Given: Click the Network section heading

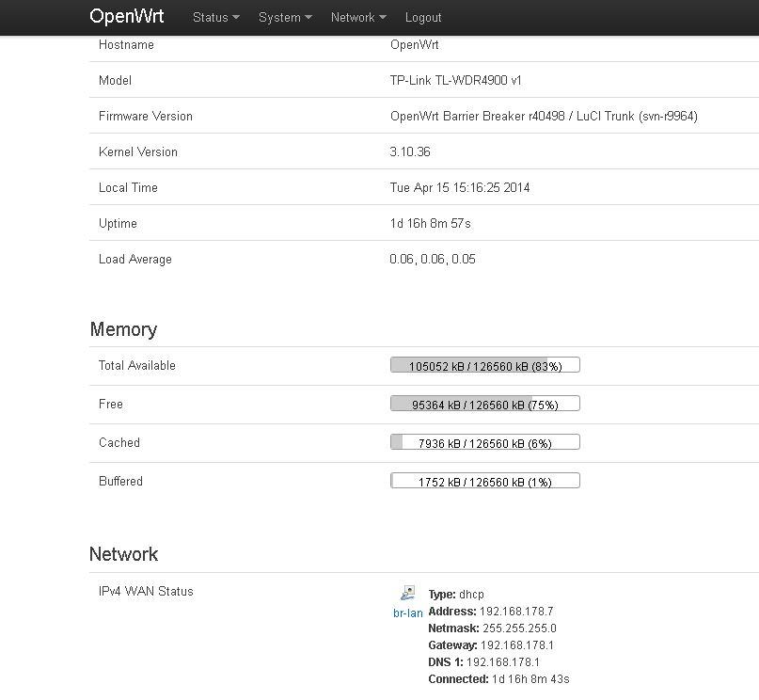Looking at the screenshot, I should [x=123, y=554].
